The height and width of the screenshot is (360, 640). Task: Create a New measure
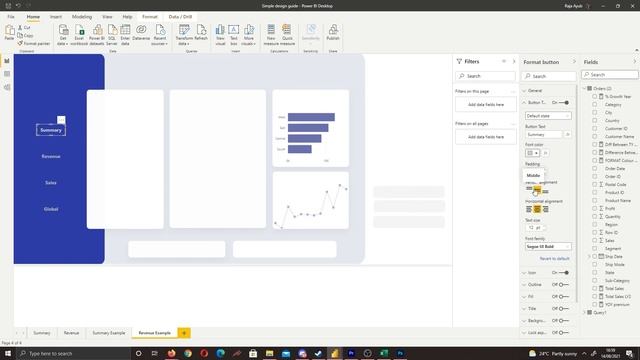pos(271,35)
